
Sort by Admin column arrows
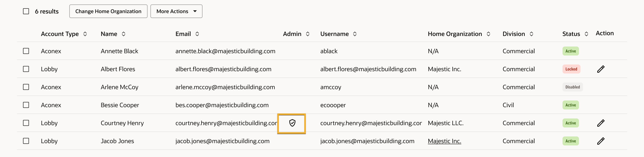coord(308,34)
